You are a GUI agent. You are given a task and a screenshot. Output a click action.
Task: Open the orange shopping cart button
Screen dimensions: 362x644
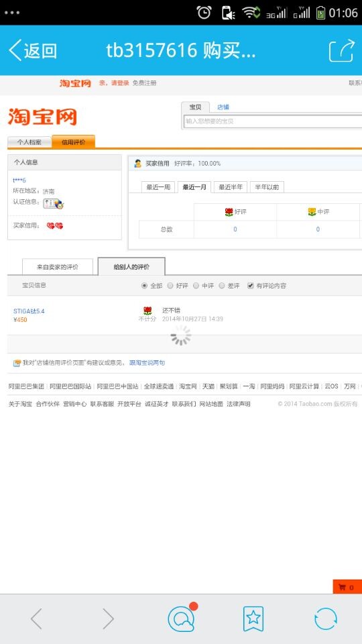[x=347, y=587]
